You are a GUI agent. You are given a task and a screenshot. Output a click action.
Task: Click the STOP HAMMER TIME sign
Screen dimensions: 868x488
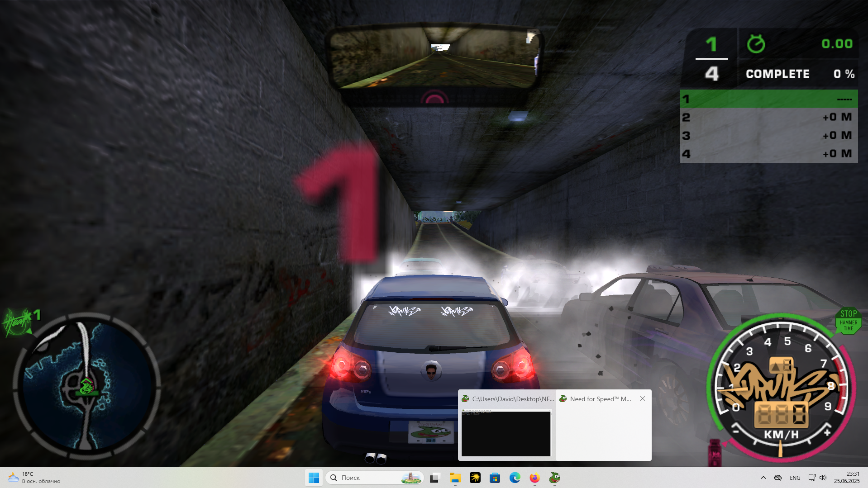pos(848,321)
